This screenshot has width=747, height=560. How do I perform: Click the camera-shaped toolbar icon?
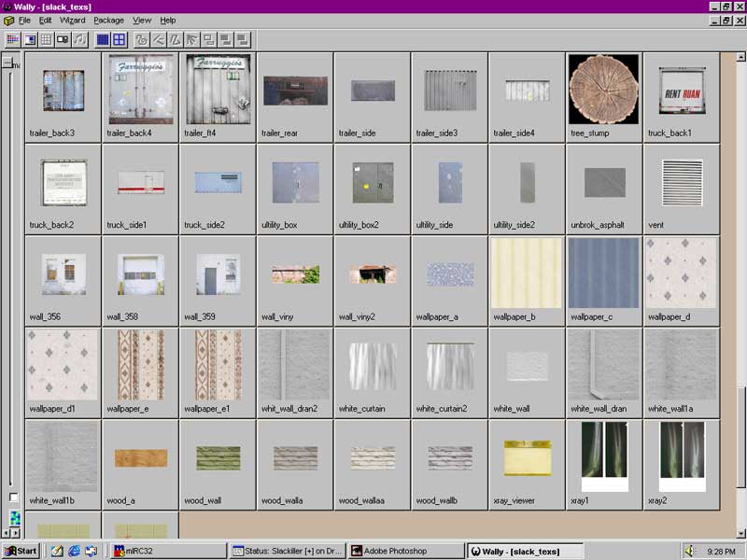click(x=63, y=39)
